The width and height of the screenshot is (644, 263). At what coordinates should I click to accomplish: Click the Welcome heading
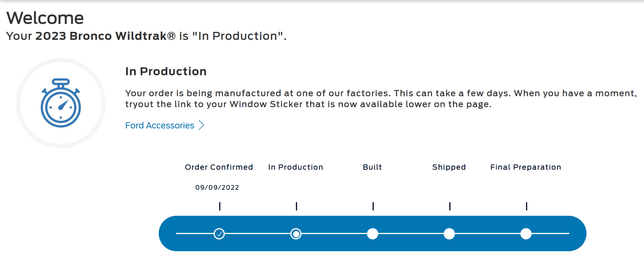click(x=45, y=18)
